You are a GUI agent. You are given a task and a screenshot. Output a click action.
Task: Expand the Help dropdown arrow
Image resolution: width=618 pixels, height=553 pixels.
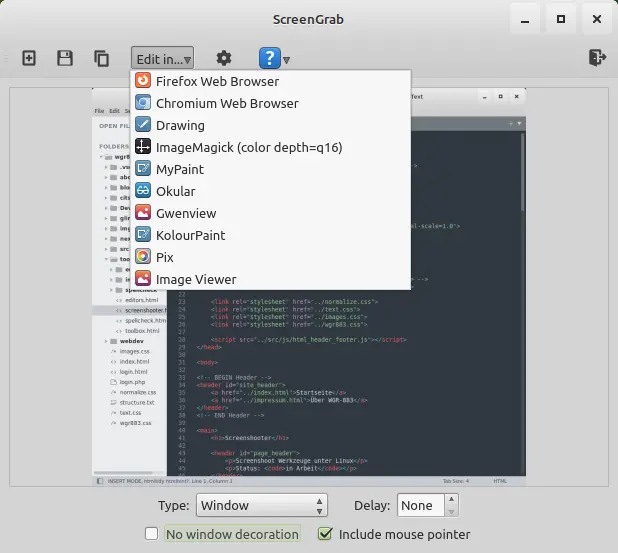click(x=287, y=60)
